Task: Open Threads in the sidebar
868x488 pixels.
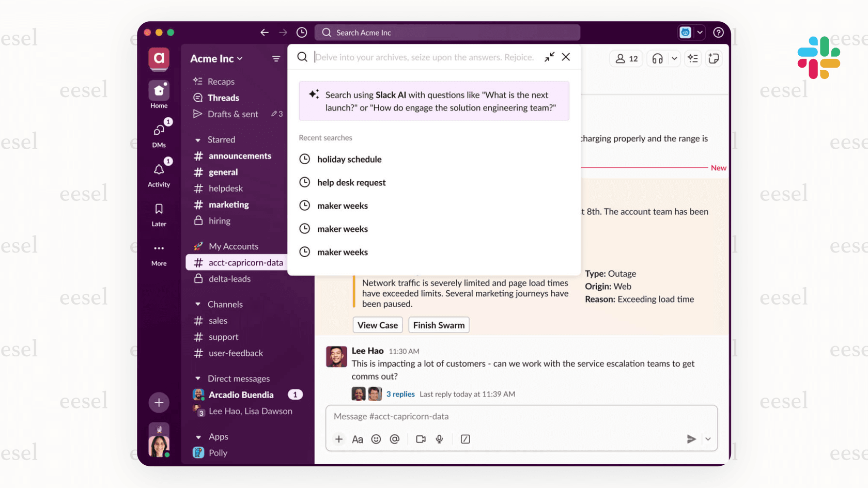Action: (x=216, y=98)
